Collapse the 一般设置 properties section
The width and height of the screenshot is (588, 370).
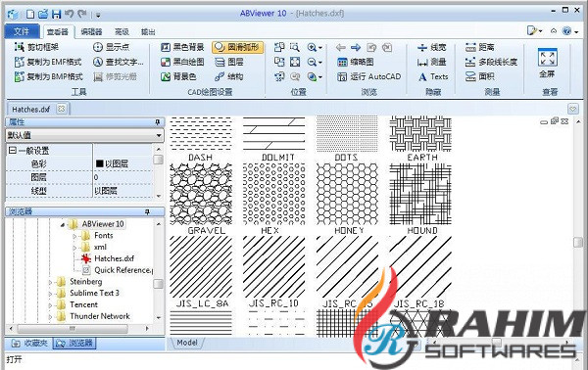[x=13, y=151]
